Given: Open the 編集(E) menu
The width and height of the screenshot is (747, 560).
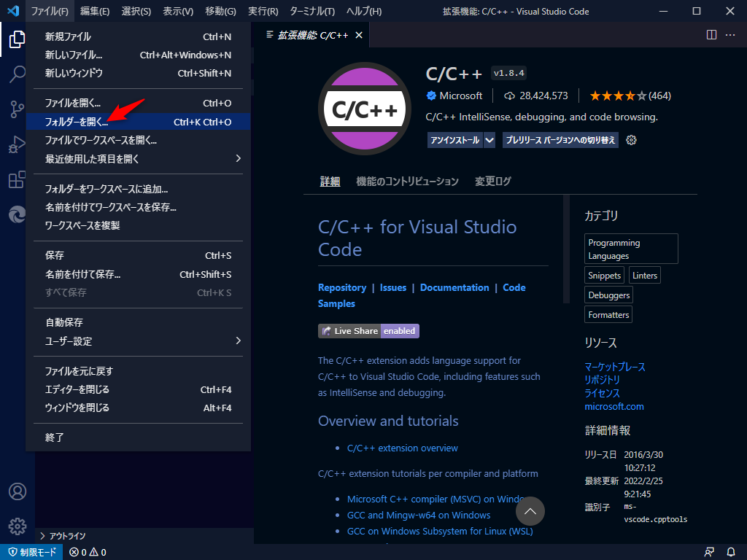Looking at the screenshot, I should point(95,11).
